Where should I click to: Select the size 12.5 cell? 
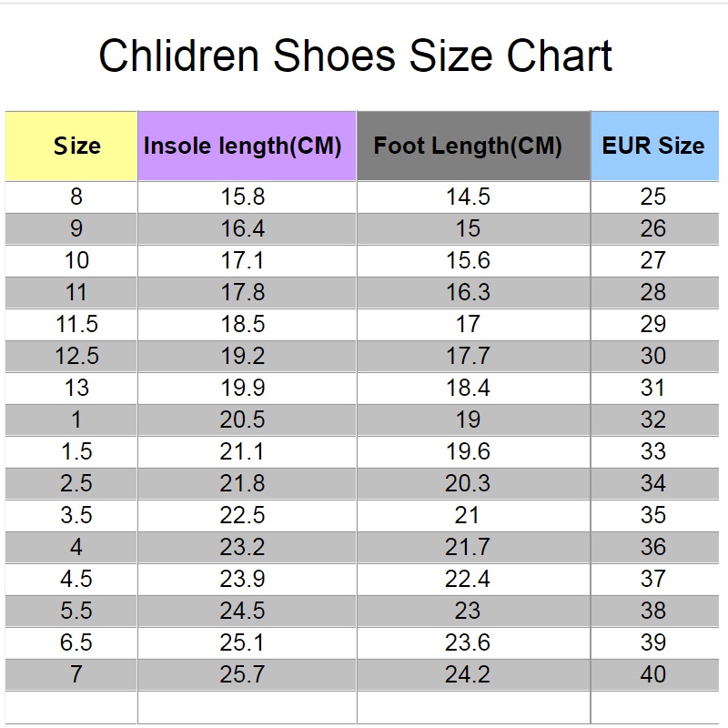click(x=71, y=356)
